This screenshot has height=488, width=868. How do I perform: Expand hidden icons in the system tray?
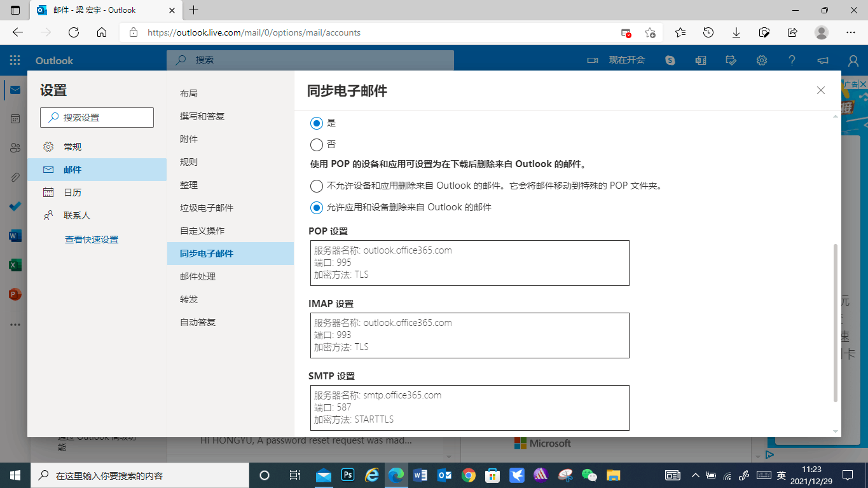696,475
